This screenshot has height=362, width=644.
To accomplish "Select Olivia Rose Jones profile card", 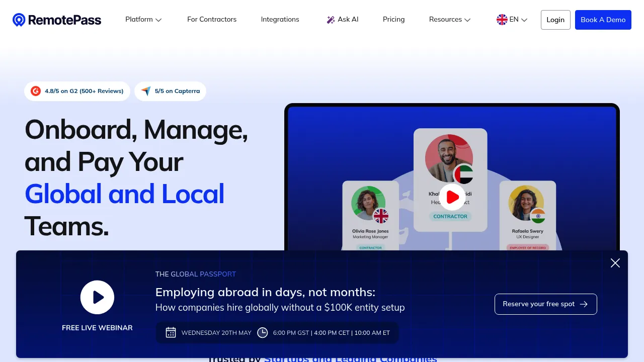I will click(x=371, y=216).
